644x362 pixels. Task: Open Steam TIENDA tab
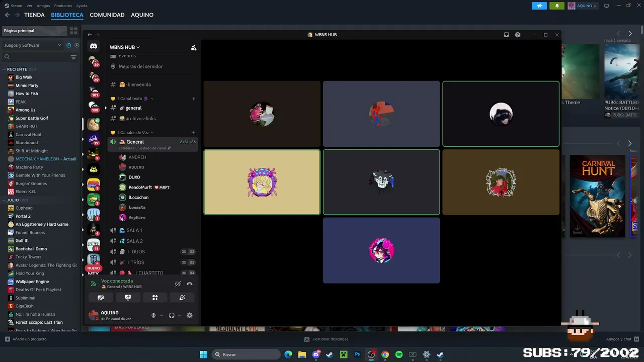(x=34, y=15)
